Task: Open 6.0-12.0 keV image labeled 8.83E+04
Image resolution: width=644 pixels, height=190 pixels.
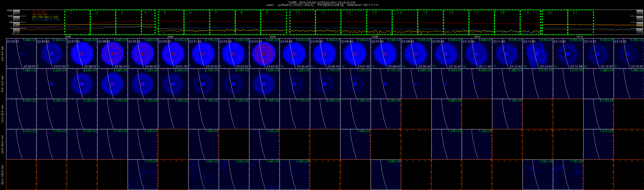Action: click(x=82, y=84)
